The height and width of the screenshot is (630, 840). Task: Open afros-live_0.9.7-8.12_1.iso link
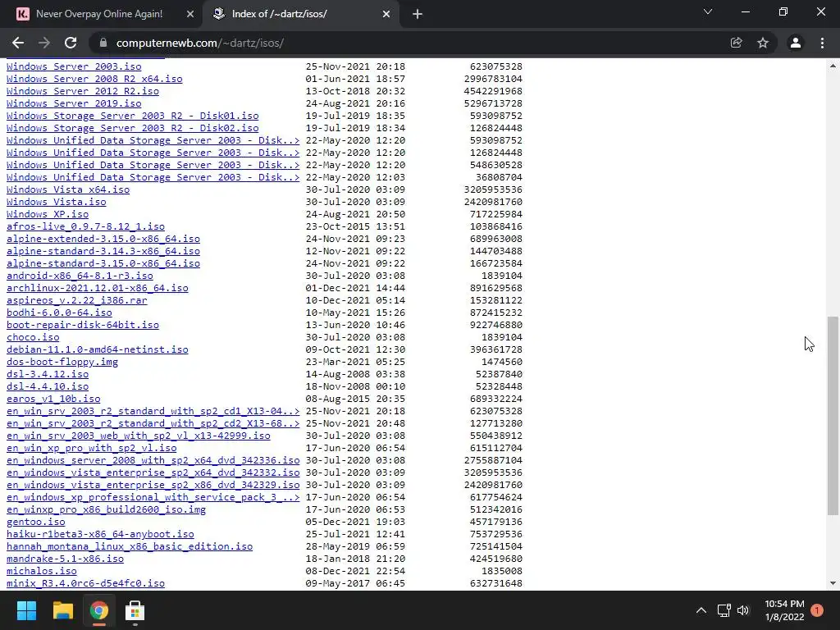pos(85,226)
